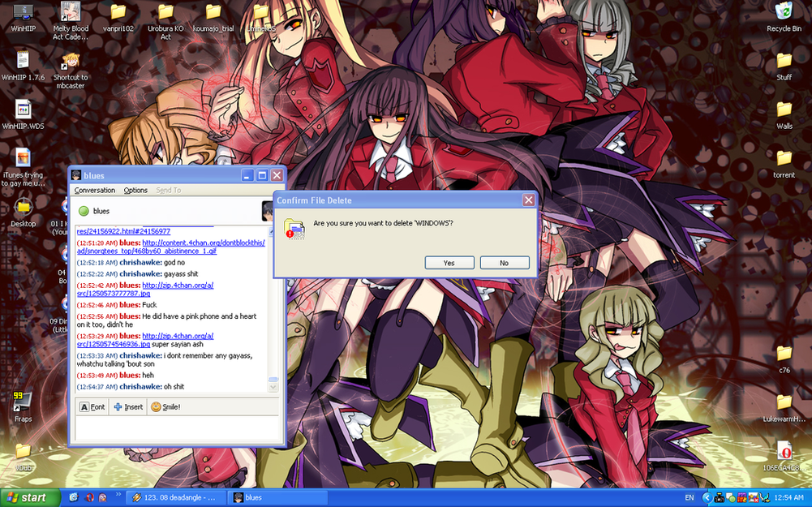Select the WinHIIP 1.7.6 text file icon
This screenshot has width=812, height=507.
(x=24, y=66)
